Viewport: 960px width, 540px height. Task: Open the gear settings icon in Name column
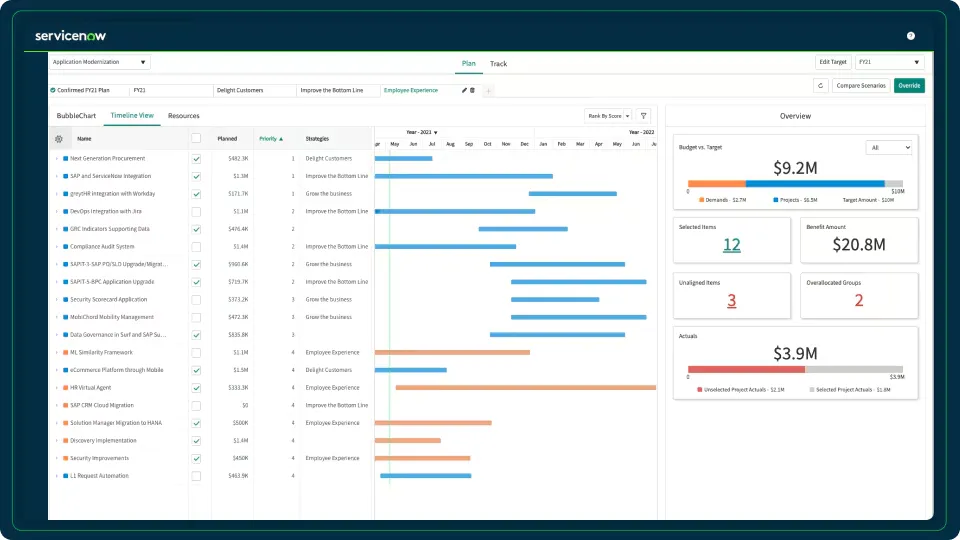pyautogui.click(x=59, y=139)
